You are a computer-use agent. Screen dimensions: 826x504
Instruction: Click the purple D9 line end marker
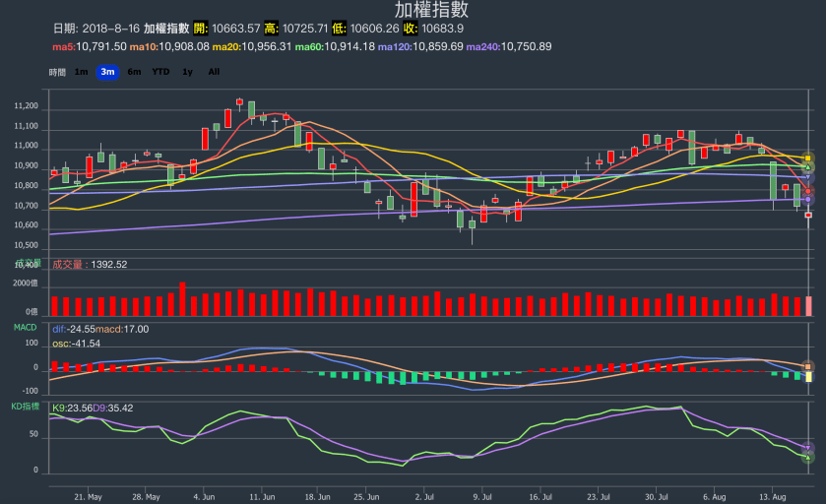tap(808, 447)
